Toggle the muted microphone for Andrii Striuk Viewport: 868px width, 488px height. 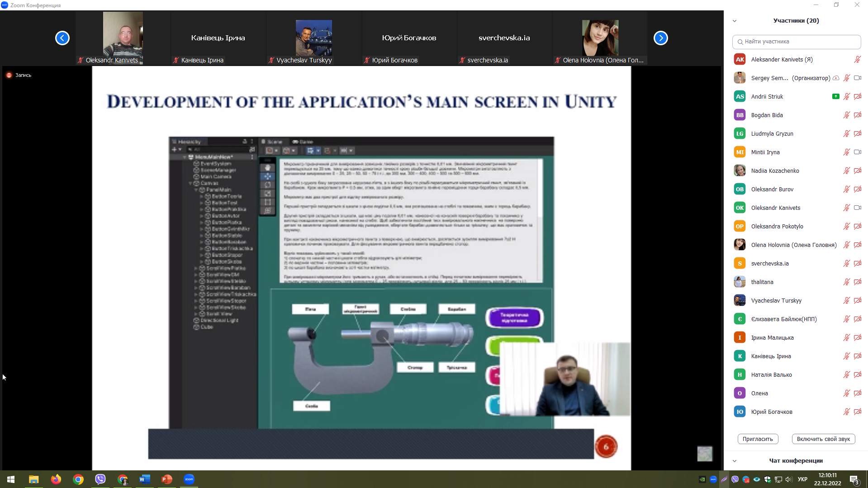point(847,96)
